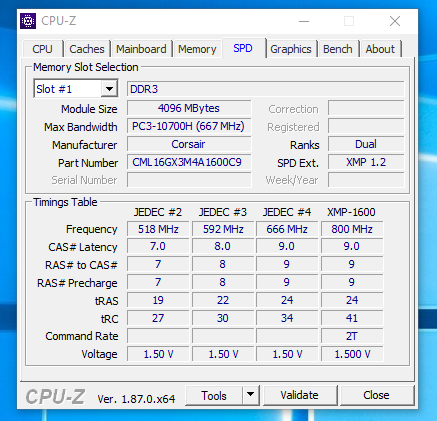
Task: Click the tRC value 41
Action: pos(352,318)
